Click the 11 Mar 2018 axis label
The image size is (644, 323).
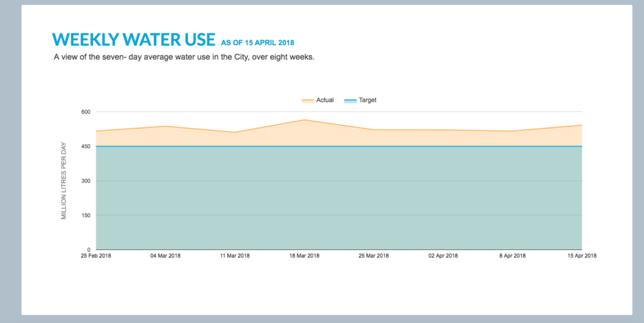(x=235, y=256)
